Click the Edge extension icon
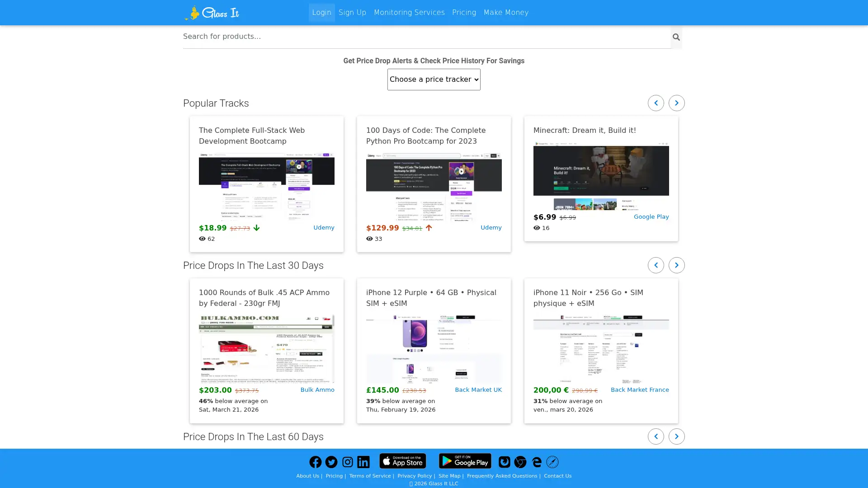 click(x=537, y=462)
